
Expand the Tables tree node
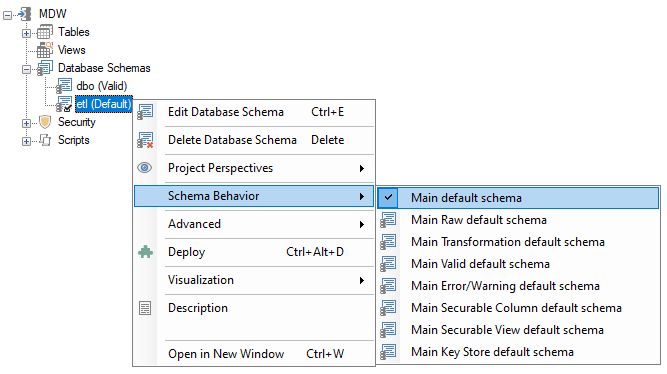tap(26, 33)
